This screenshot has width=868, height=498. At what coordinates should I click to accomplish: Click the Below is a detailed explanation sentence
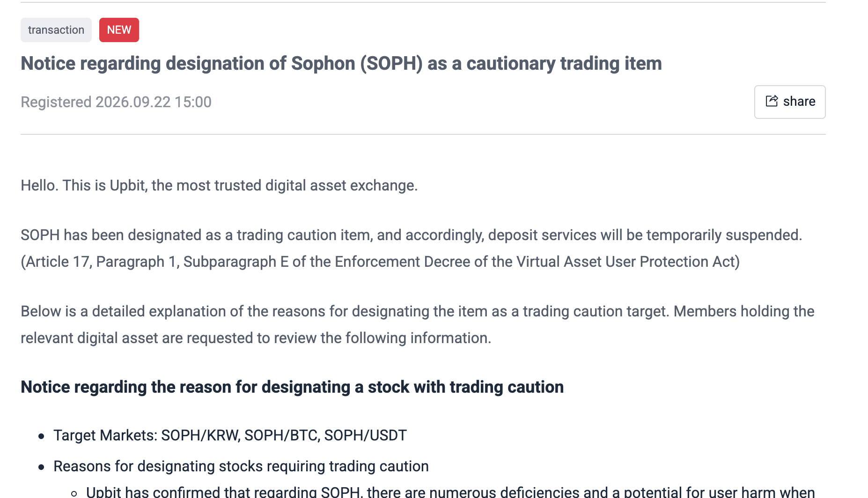[x=418, y=311]
